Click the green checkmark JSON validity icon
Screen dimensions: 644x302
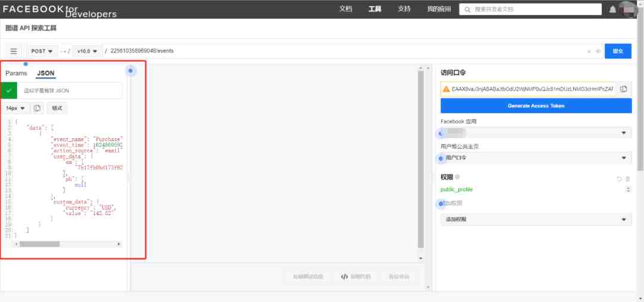click(x=8, y=91)
